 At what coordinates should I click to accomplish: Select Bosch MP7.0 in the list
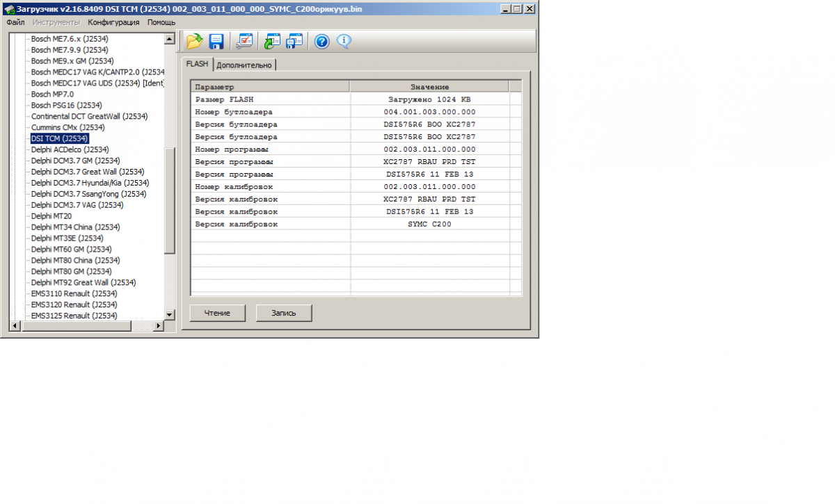tap(52, 94)
